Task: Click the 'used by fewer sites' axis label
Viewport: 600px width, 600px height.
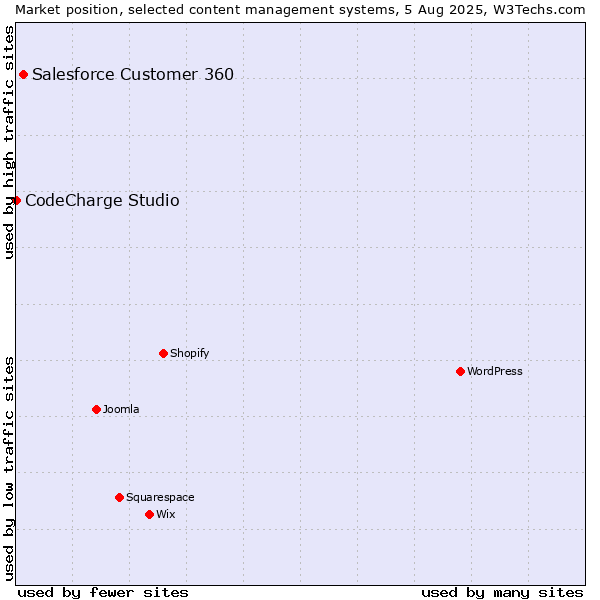Action: [103, 593]
